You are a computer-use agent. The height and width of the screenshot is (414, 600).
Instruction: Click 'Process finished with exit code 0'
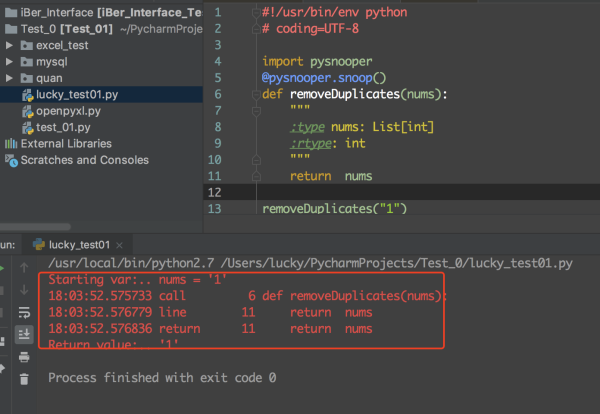click(x=162, y=378)
